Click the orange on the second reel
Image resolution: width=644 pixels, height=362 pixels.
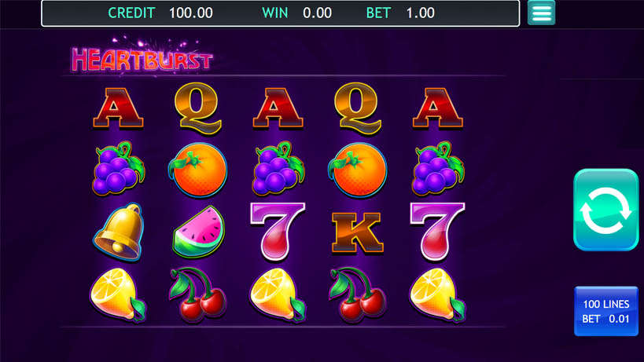[198, 170]
